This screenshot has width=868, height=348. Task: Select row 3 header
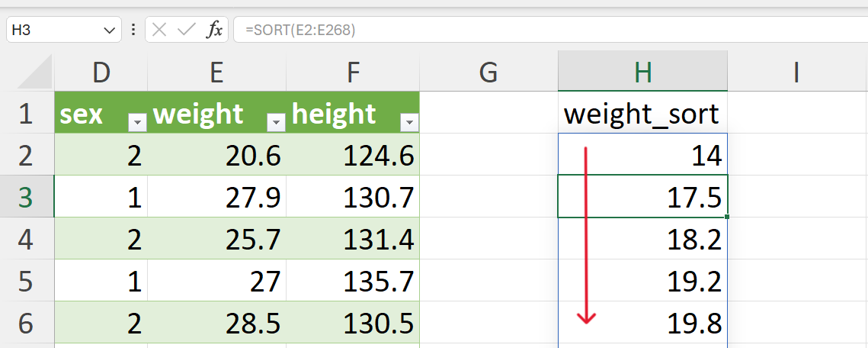click(27, 197)
